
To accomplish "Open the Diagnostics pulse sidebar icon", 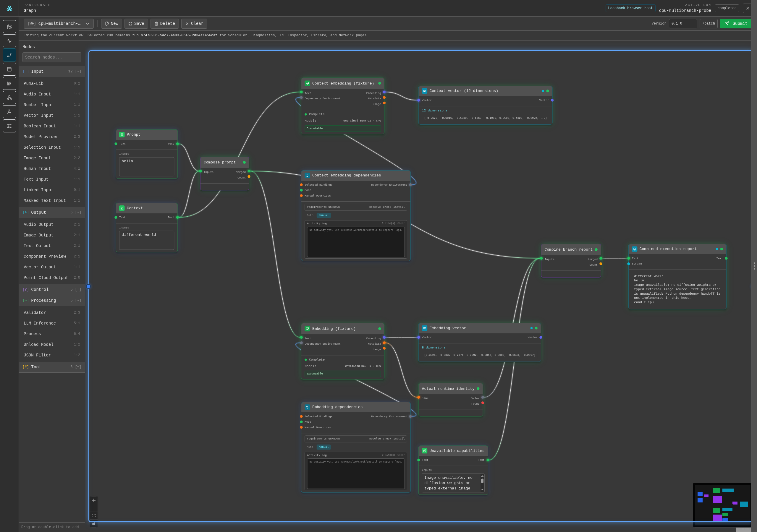I will point(9,41).
